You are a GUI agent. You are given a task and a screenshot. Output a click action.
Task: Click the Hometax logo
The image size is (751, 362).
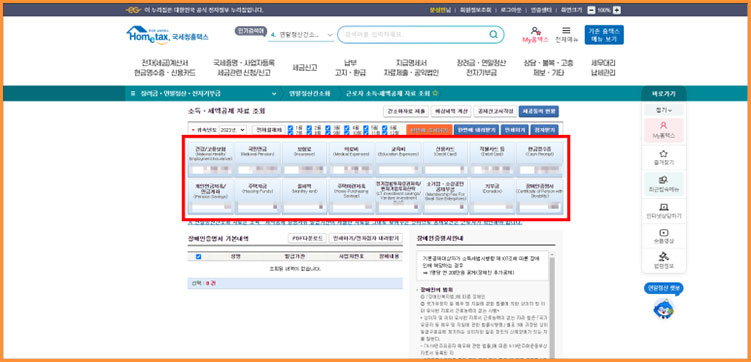[x=167, y=35]
